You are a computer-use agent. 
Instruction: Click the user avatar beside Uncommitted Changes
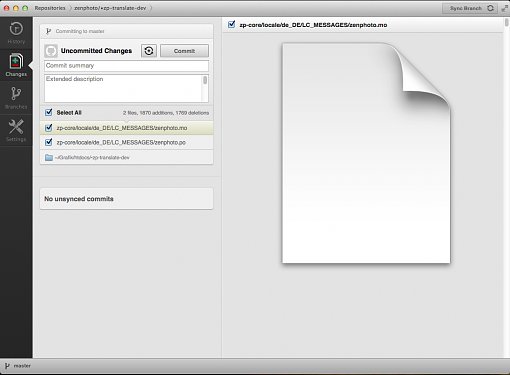click(x=51, y=51)
